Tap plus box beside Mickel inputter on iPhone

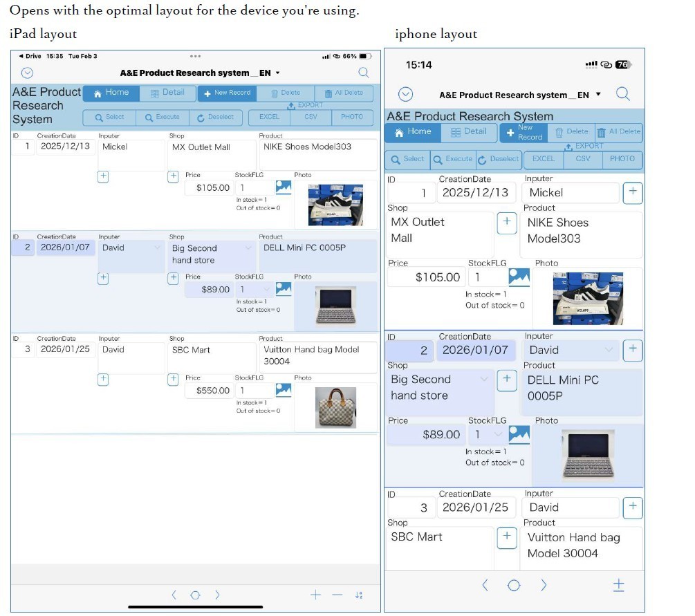[x=633, y=193]
